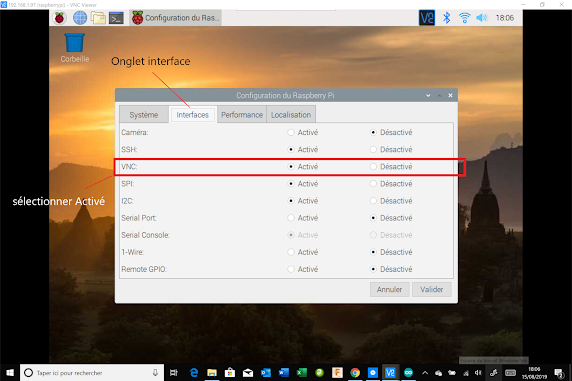Open the Windows Start menu
572x381 pixels.
click(10, 373)
